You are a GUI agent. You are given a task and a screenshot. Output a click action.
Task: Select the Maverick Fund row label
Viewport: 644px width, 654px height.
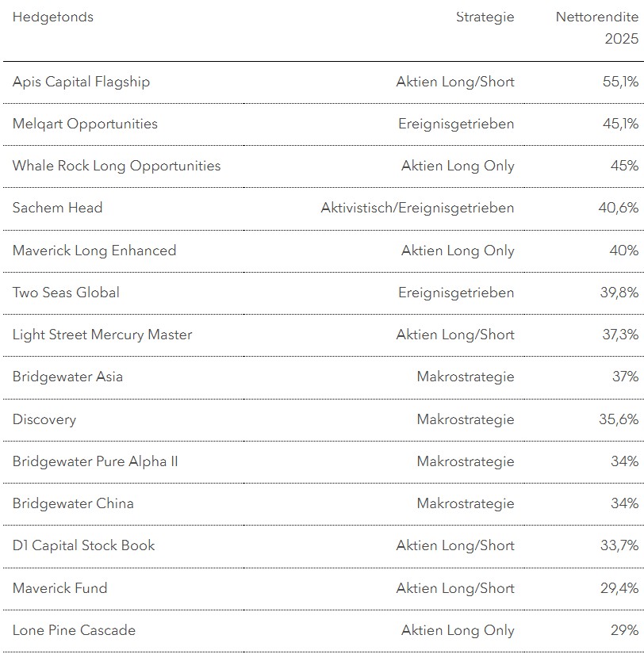point(59,588)
